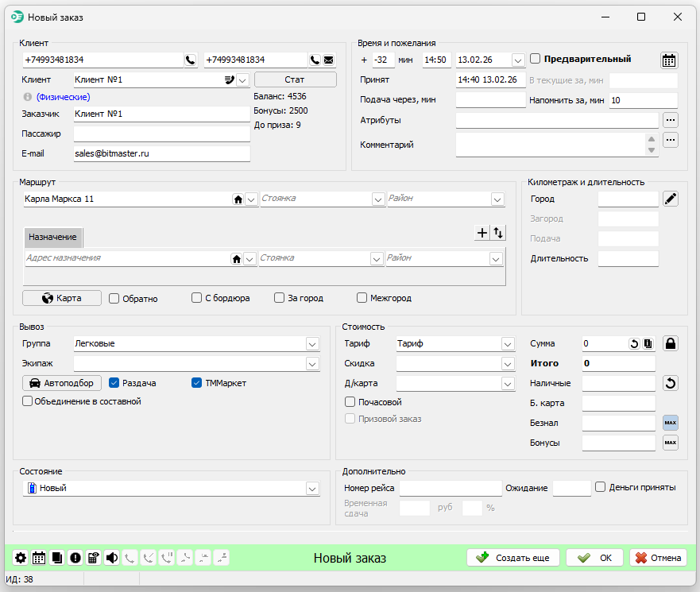The height and width of the screenshot is (592, 700).
Task: Uncheck the ТММаркет checkbox
Action: (x=197, y=383)
